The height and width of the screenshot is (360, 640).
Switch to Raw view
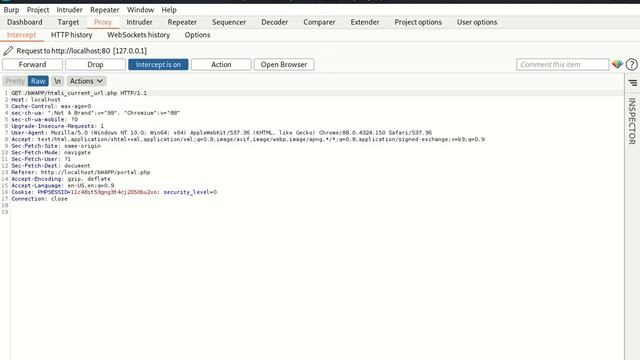pyautogui.click(x=38, y=81)
